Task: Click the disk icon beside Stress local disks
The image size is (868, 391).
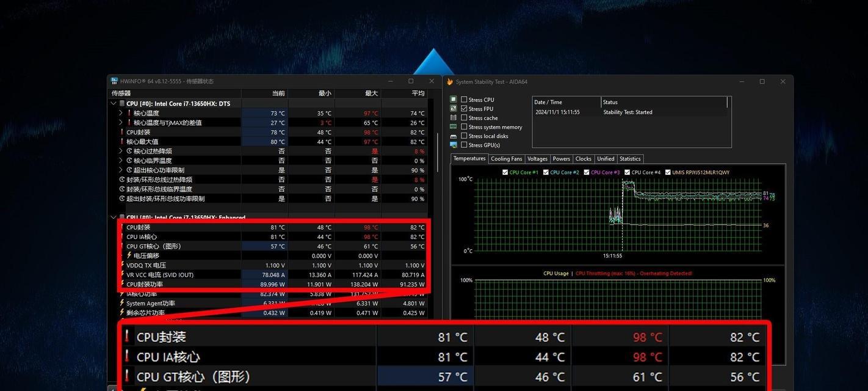Action: click(x=454, y=136)
